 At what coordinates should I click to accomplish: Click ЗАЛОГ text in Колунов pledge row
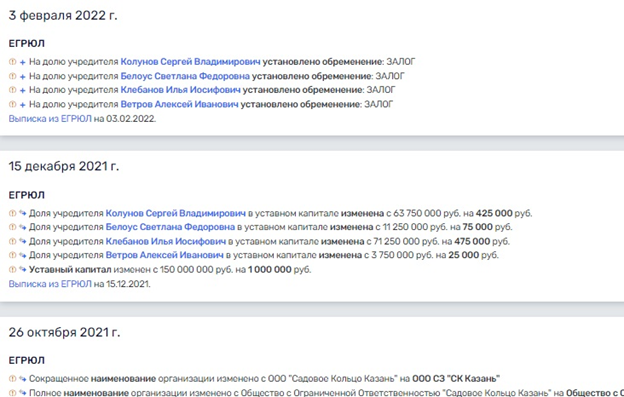(401, 62)
